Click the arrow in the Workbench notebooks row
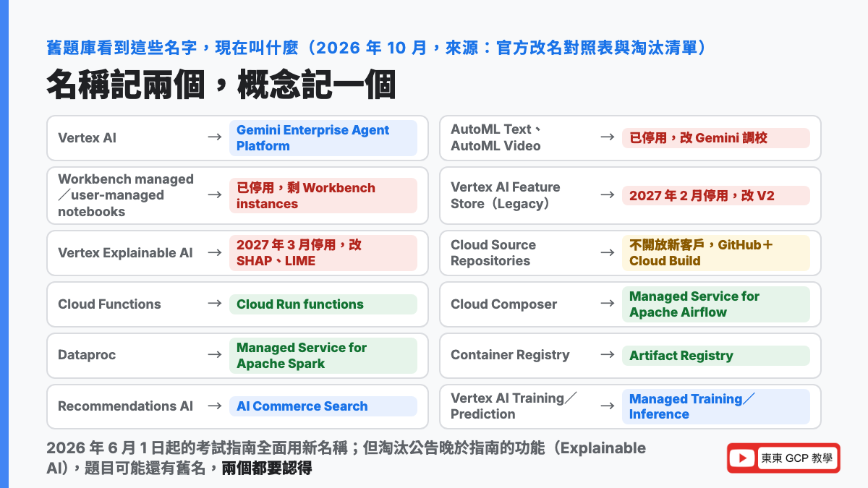 tap(214, 195)
